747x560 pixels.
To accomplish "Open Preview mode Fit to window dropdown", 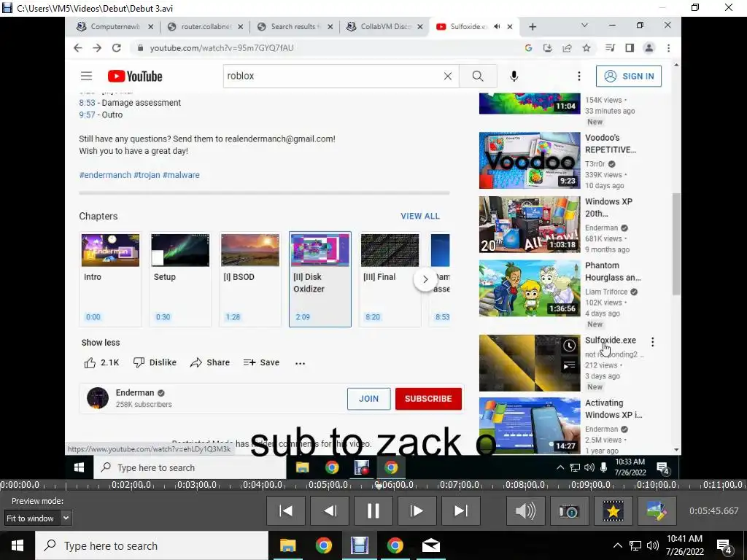I will point(38,518).
